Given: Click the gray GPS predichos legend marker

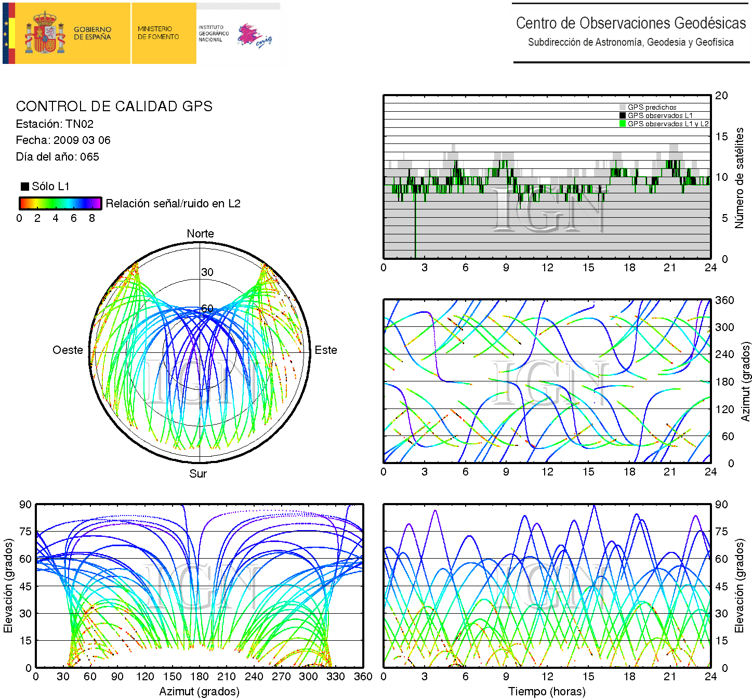Looking at the screenshot, I should 622,107.
